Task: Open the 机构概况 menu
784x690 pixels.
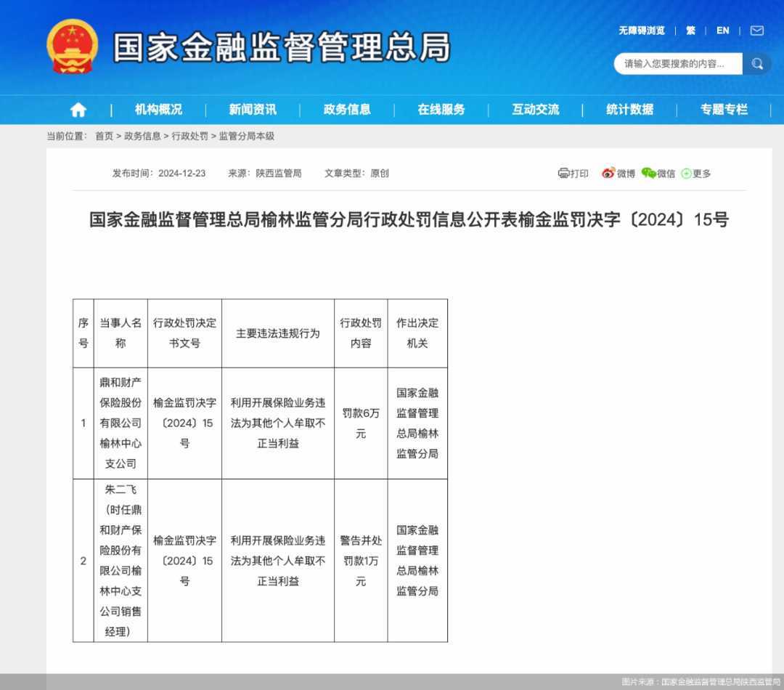Action: pyautogui.click(x=158, y=110)
